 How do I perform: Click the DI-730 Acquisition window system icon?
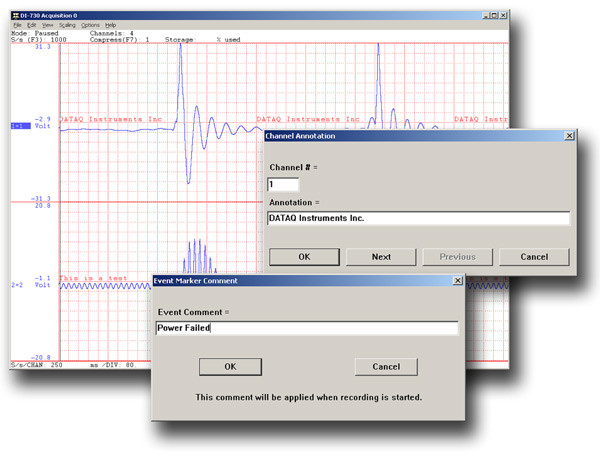[x=14, y=16]
